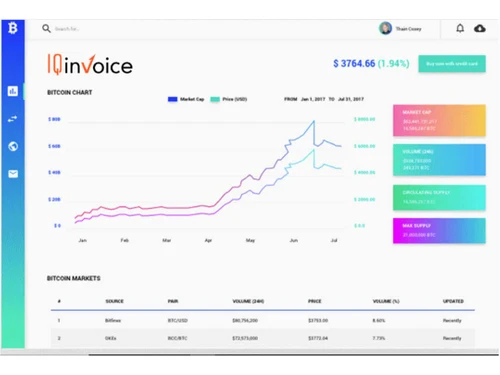The height and width of the screenshot is (375, 500).
Task: Select the Bitfinex source cell
Action: coord(113,321)
